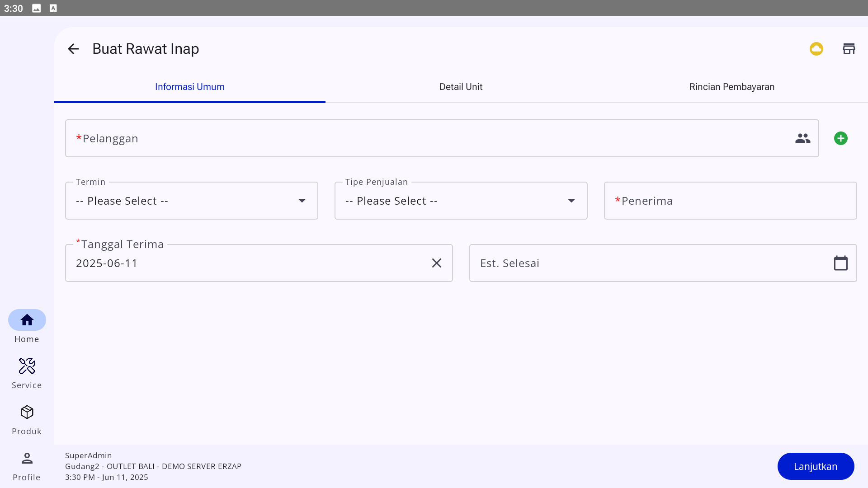Image resolution: width=868 pixels, height=488 pixels.
Task: Add new customer with green plus
Action: click(840, 138)
